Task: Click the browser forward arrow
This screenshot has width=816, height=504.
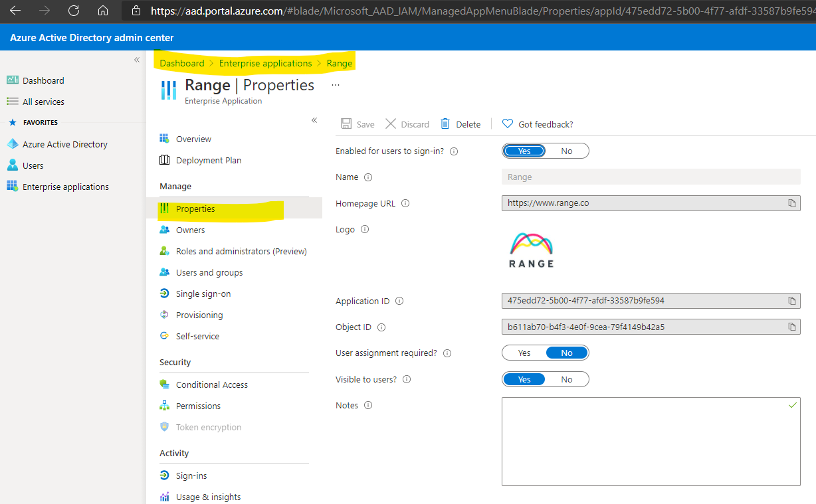Action: [x=45, y=11]
